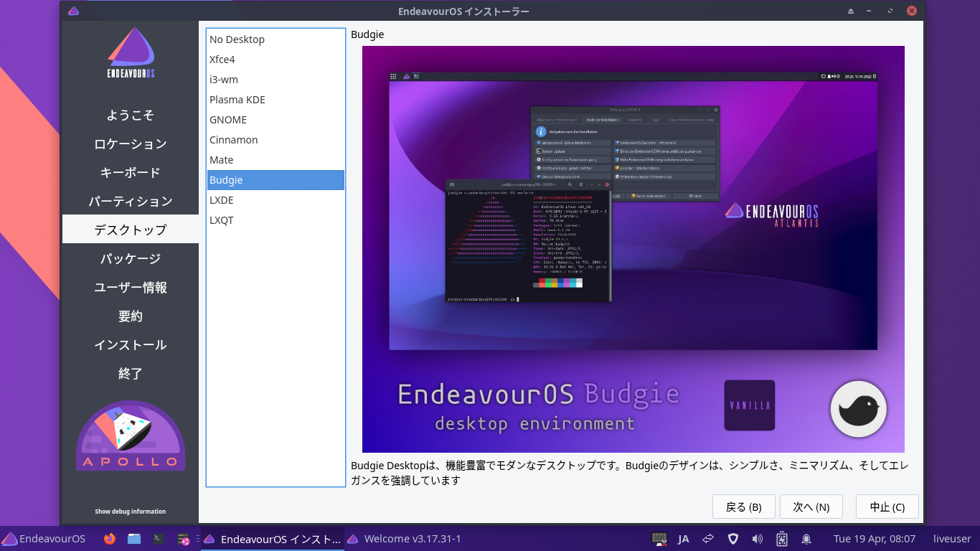Open network connections tray icon

click(x=708, y=539)
